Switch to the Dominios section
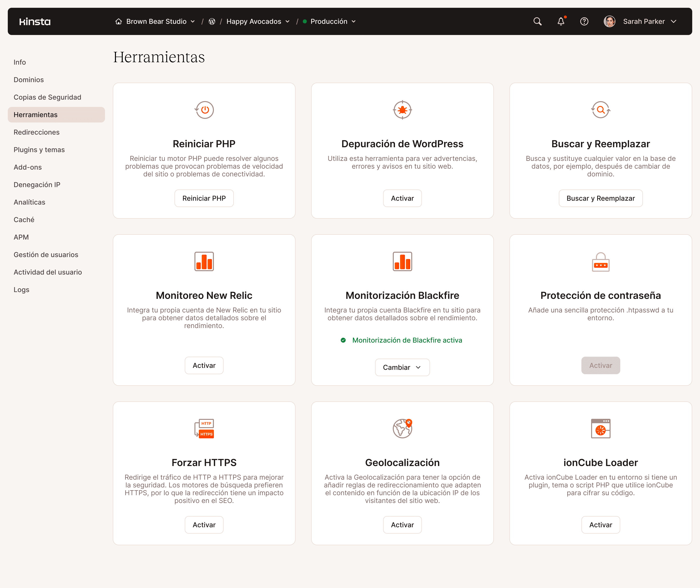The height and width of the screenshot is (588, 700). [x=29, y=80]
